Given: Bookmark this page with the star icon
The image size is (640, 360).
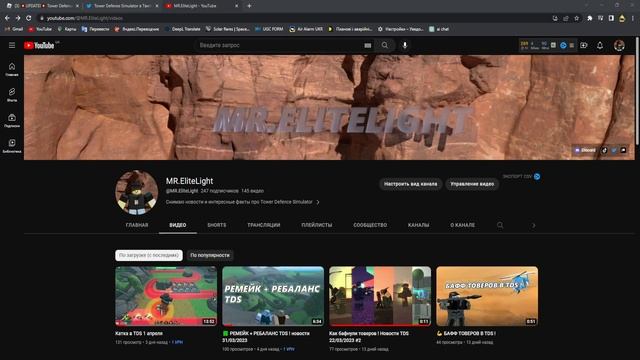Looking at the screenshot, I should point(576,18).
